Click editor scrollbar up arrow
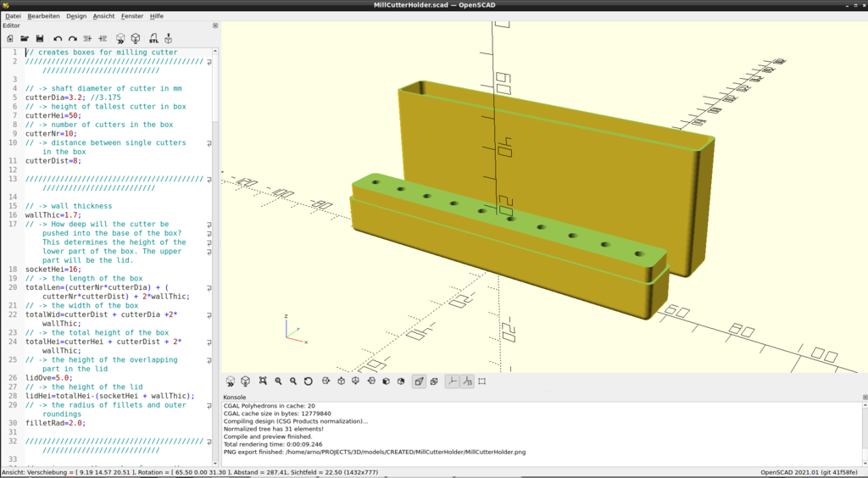This screenshot has height=478, width=868. pyautogui.click(x=215, y=51)
